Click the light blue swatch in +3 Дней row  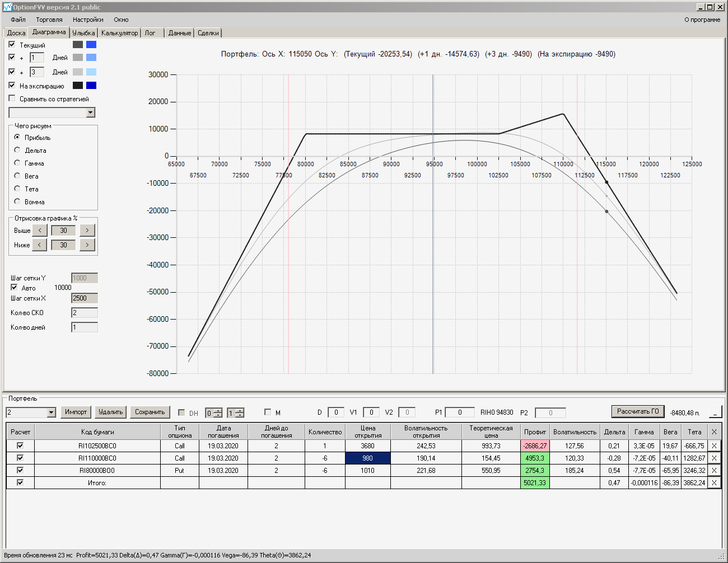91,72
